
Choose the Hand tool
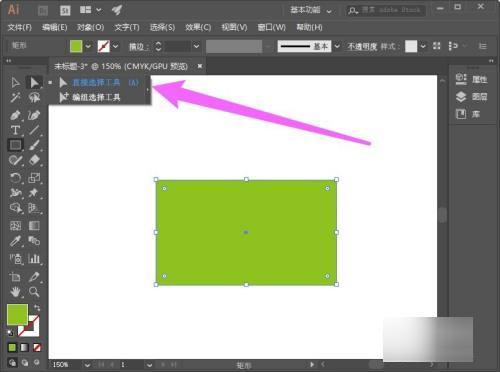coord(15,292)
